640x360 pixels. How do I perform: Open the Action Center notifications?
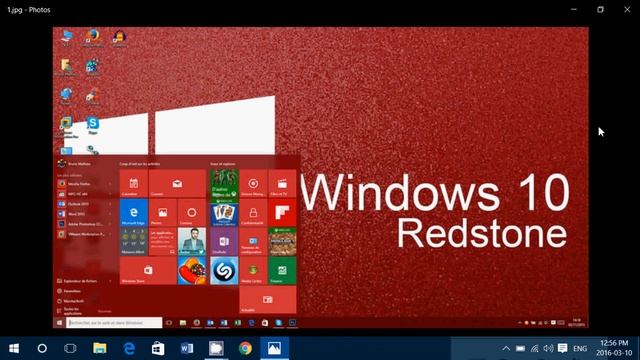562,348
